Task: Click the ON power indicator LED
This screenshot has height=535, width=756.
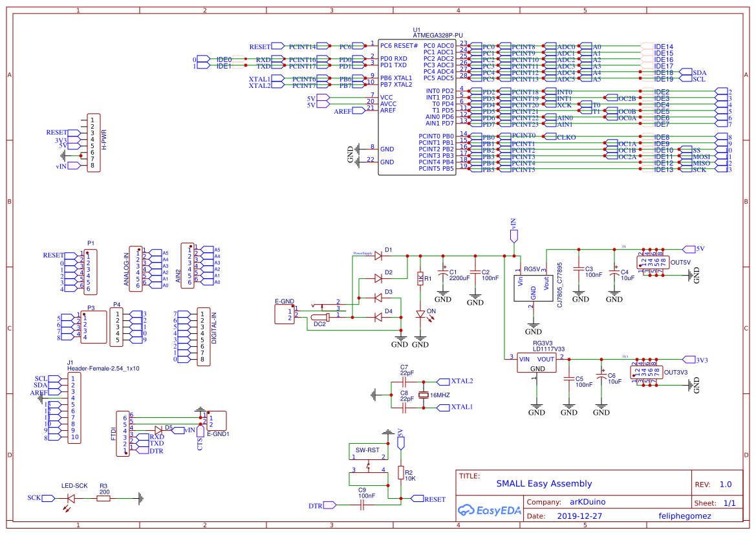Action: pyautogui.click(x=420, y=315)
